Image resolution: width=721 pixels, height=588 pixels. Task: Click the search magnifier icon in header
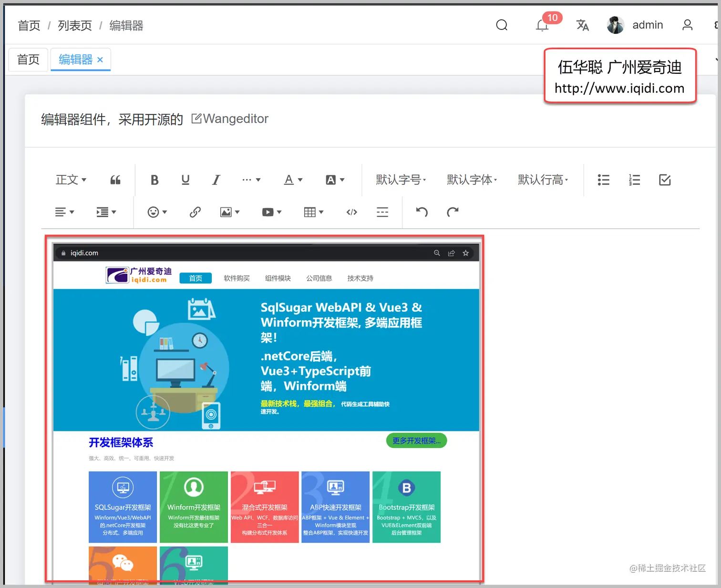[502, 25]
